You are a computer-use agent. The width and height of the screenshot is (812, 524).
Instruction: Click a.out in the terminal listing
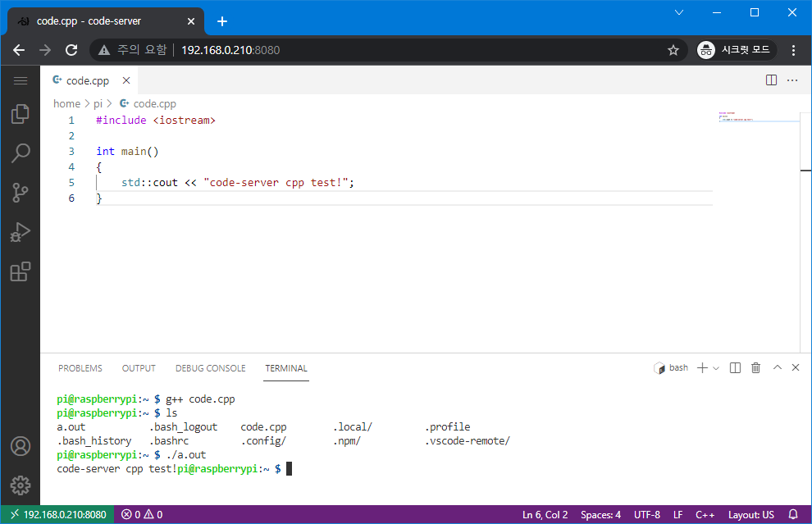[71, 427]
